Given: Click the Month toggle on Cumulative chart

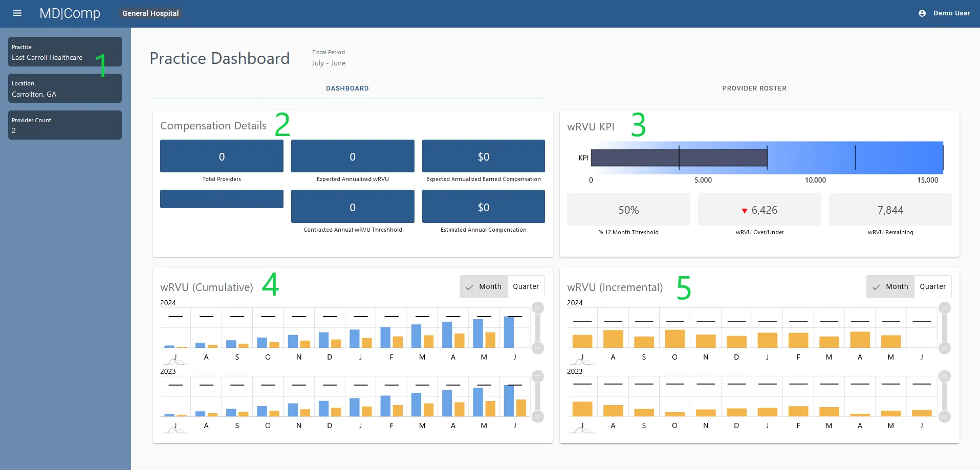Looking at the screenshot, I should coord(490,286).
